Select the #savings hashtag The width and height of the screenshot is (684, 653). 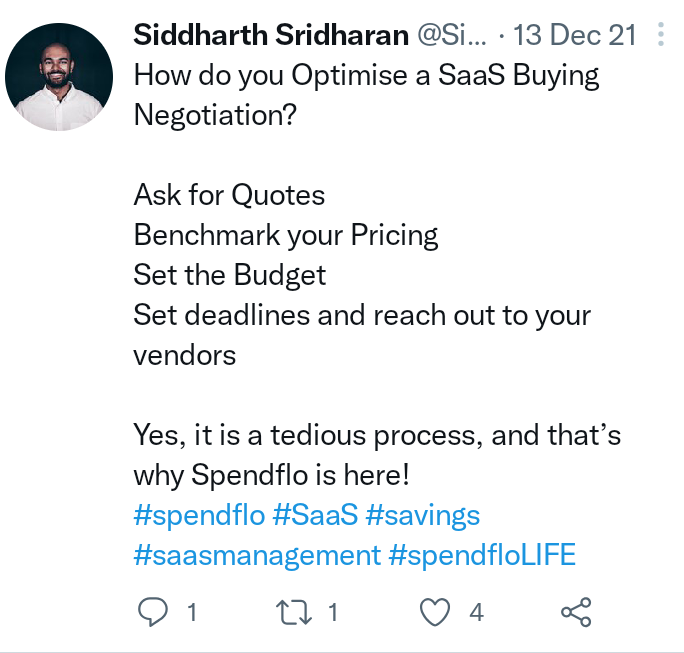point(423,516)
